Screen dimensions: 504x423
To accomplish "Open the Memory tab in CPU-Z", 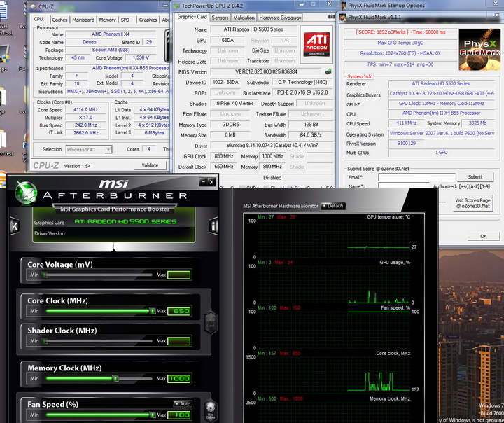I will pyautogui.click(x=107, y=20).
